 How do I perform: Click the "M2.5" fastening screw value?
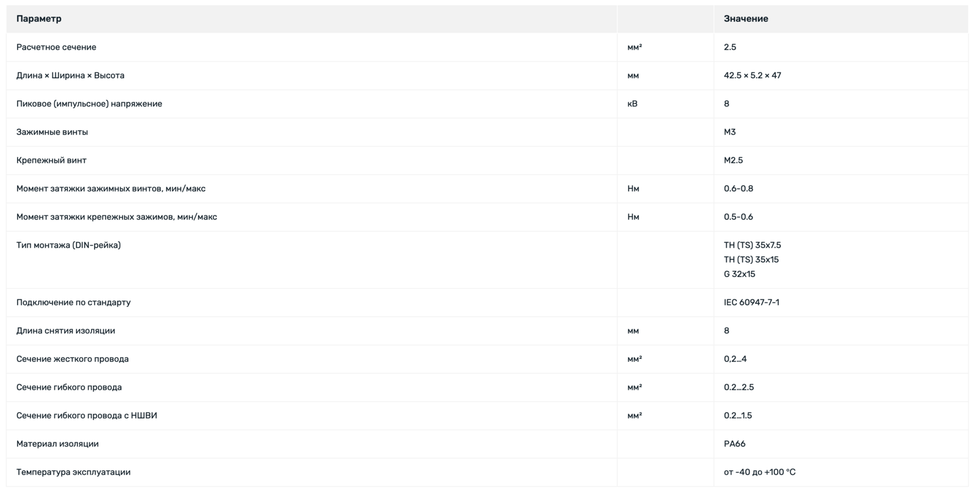(733, 160)
